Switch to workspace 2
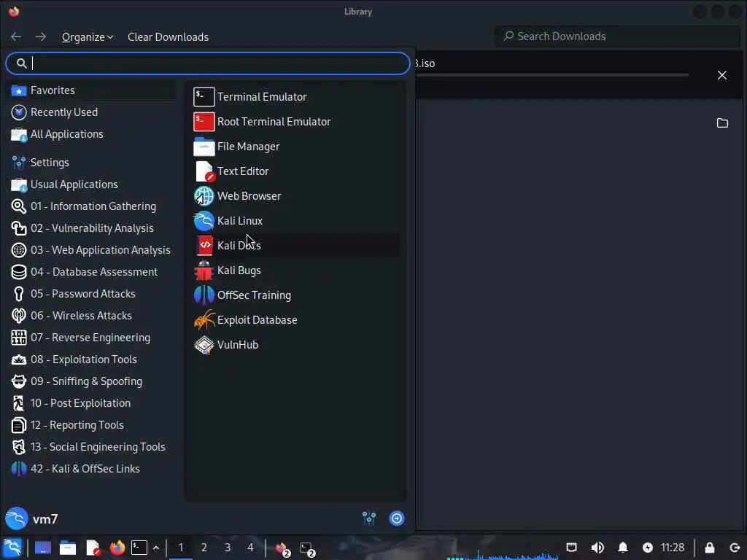This screenshot has width=747, height=560. (x=204, y=548)
